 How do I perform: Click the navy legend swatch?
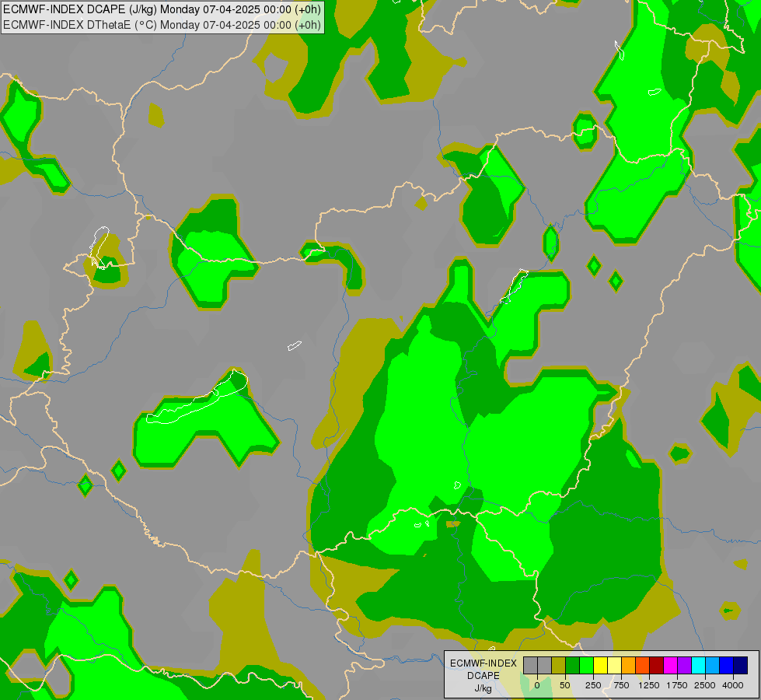pos(741,665)
